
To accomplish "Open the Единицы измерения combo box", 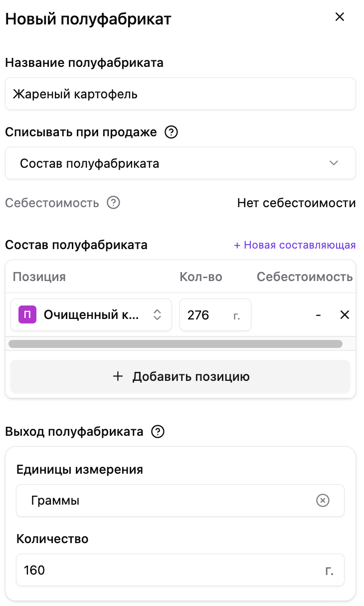I will click(x=180, y=500).
